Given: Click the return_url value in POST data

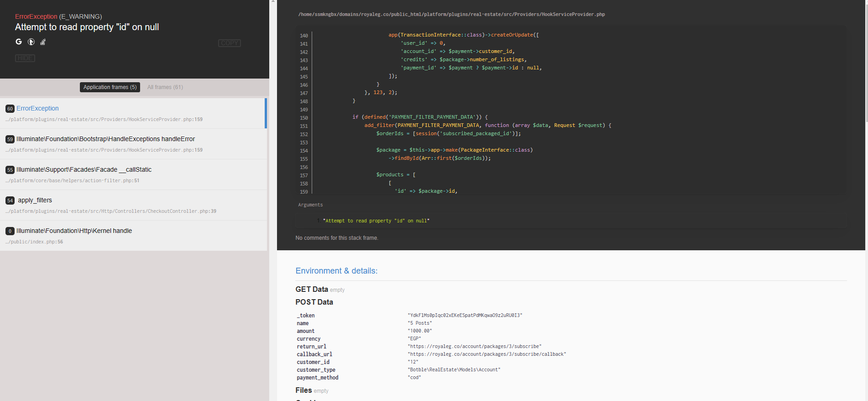Looking at the screenshot, I should tap(475, 346).
